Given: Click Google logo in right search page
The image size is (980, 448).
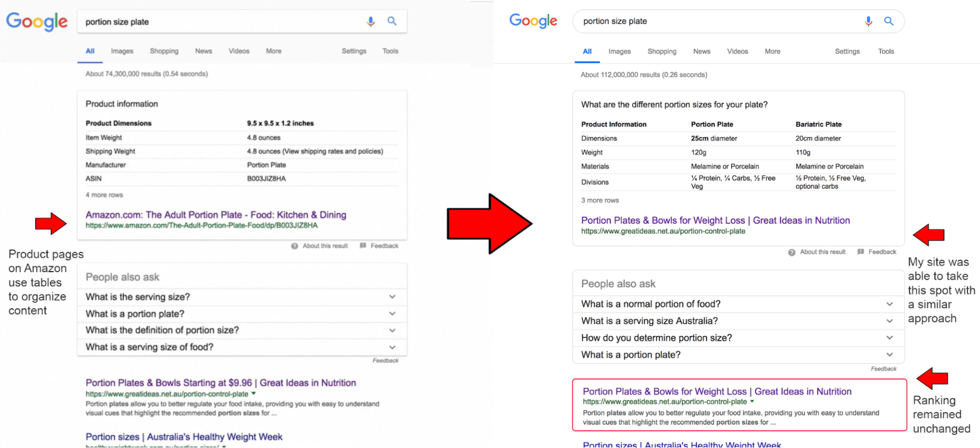Looking at the screenshot, I should pos(533,20).
